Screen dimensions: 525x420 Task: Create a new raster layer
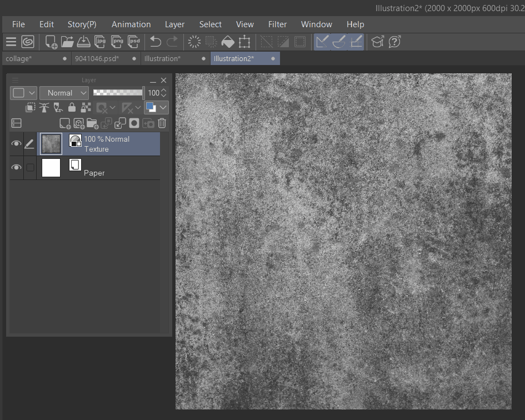tap(65, 123)
